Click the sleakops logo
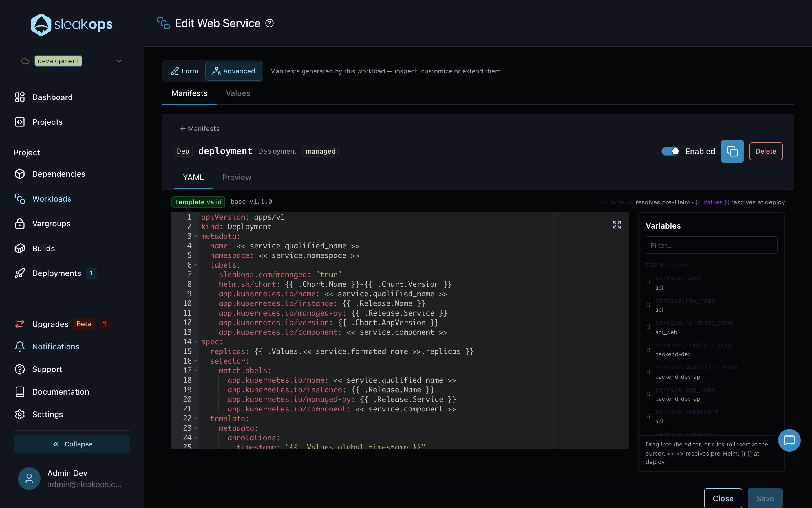Image resolution: width=812 pixels, height=508 pixels. click(72, 25)
